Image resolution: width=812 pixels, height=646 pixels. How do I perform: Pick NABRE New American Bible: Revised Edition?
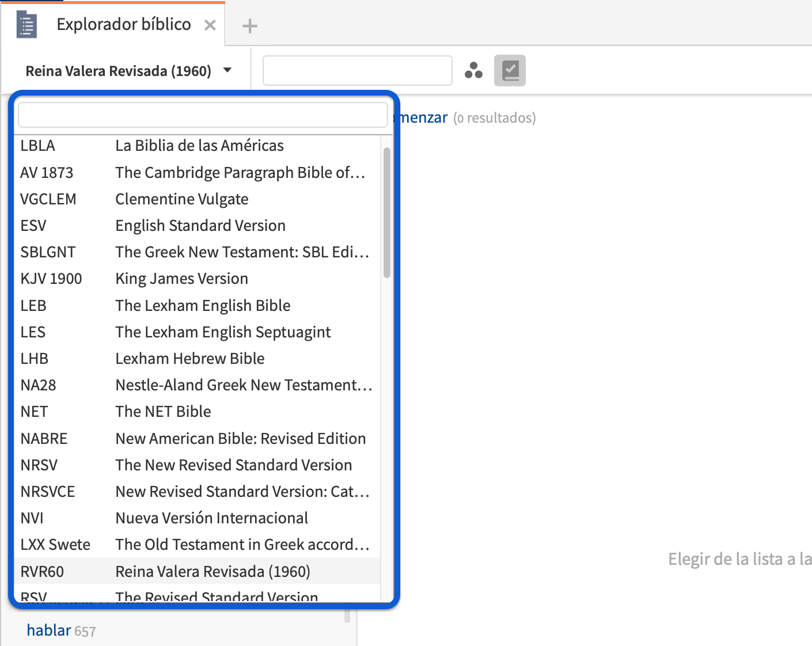pyautogui.click(x=197, y=438)
